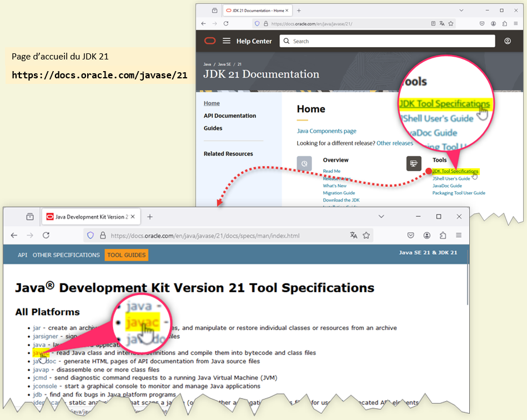Follow the Other releases link

395,143
